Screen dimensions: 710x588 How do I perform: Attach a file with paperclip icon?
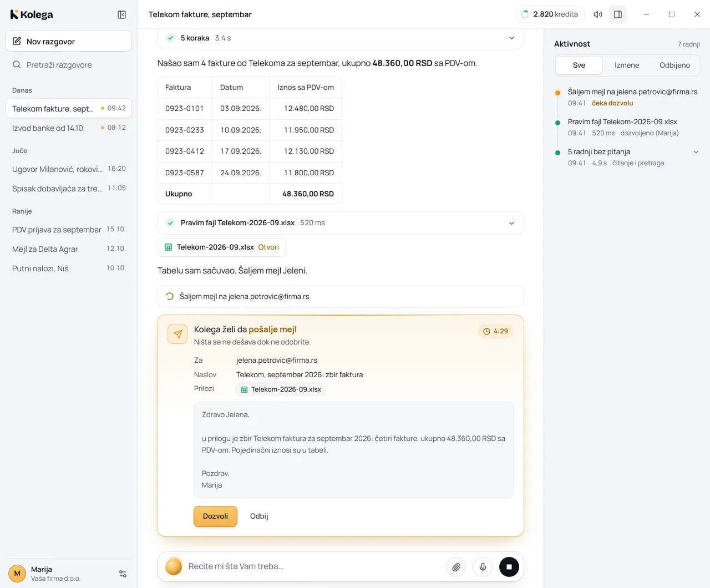click(456, 567)
